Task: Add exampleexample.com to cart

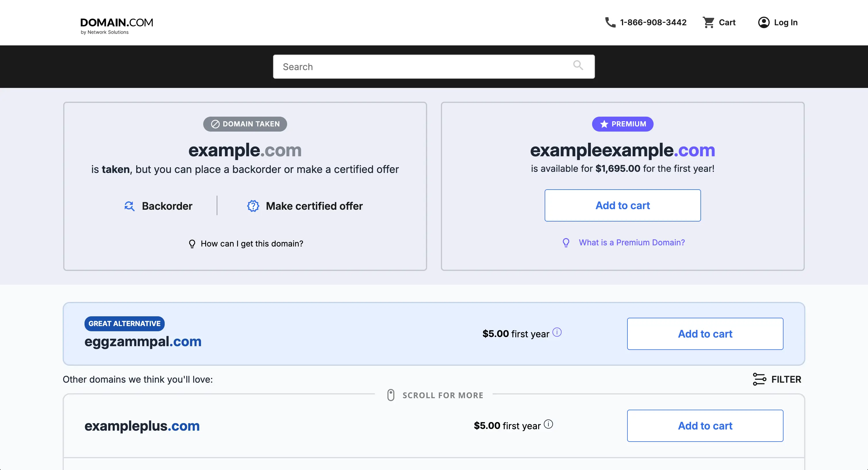Action: click(x=622, y=205)
